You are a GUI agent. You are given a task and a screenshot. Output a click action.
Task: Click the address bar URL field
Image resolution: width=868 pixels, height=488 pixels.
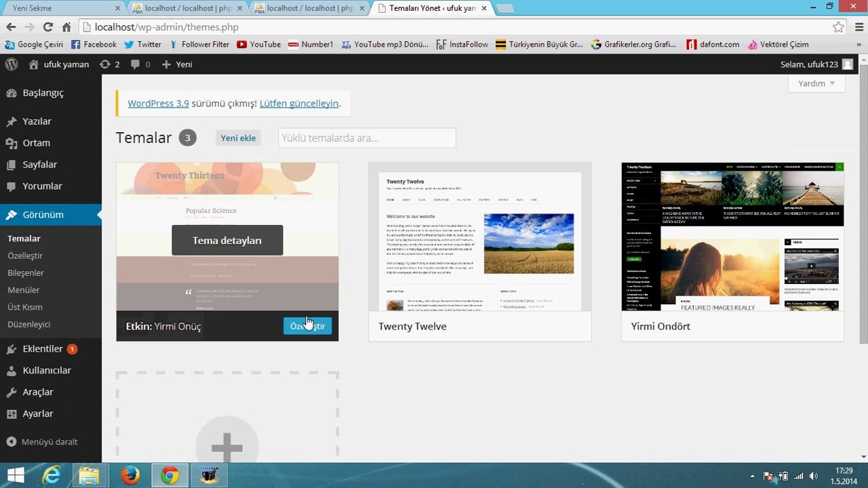coord(454,27)
